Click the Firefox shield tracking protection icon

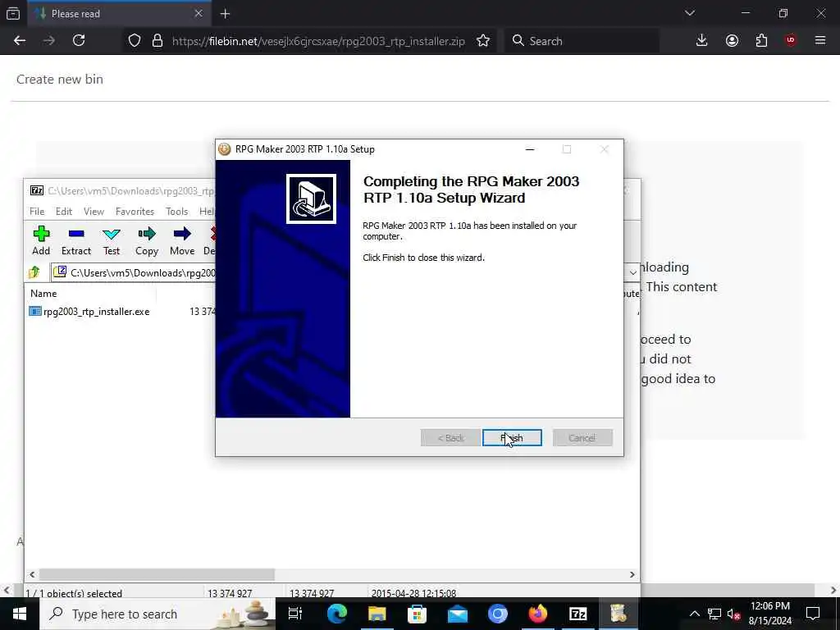pos(135,41)
